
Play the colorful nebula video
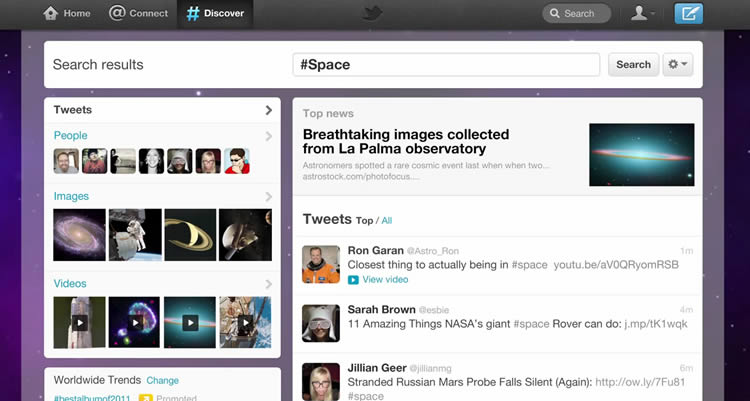[135, 323]
